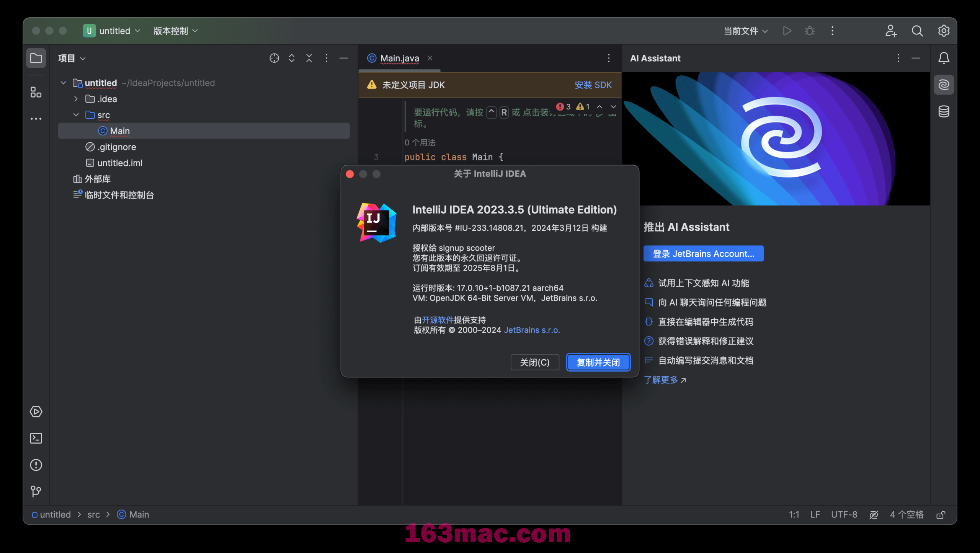Click Main breadcrumb in status bar

click(x=133, y=515)
